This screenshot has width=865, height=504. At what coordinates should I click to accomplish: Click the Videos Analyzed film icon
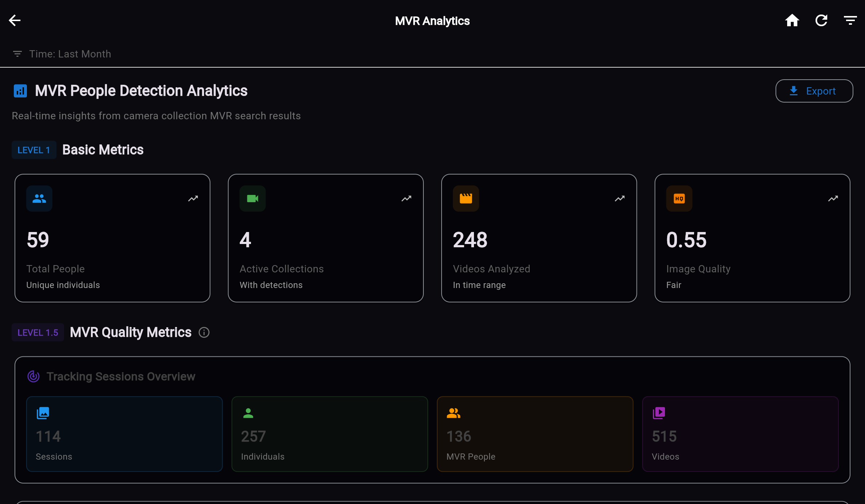coord(466,198)
